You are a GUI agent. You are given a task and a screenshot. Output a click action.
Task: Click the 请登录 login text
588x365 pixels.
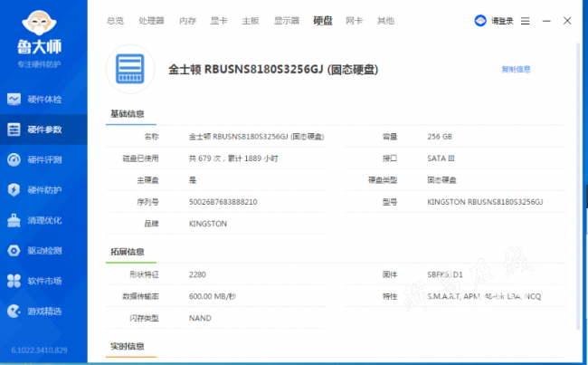(502, 21)
